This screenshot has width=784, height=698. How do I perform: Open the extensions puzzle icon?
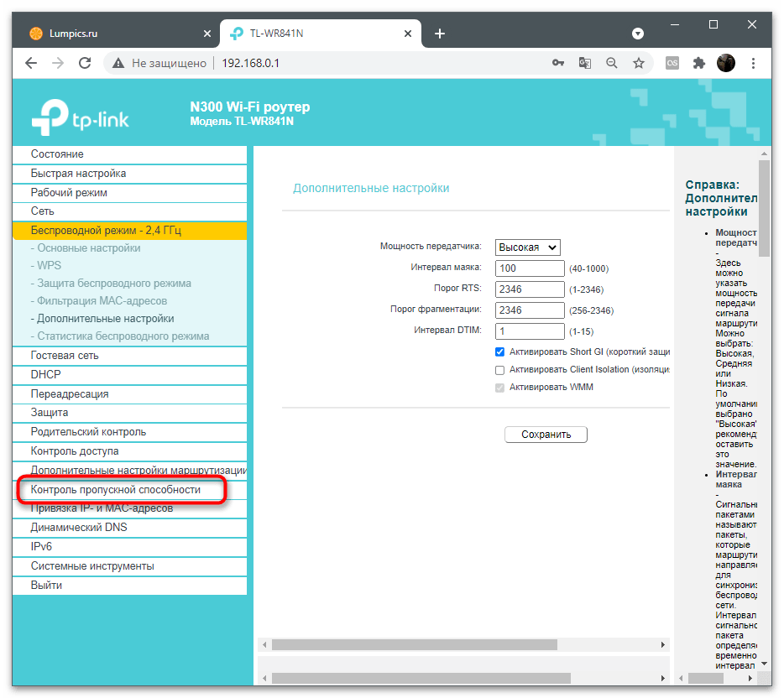(x=699, y=63)
